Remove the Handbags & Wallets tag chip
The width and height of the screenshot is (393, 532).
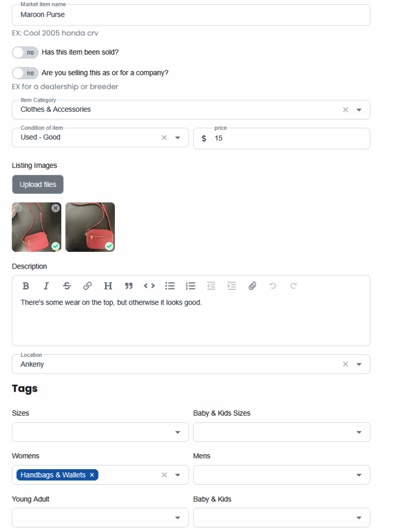pos(91,475)
